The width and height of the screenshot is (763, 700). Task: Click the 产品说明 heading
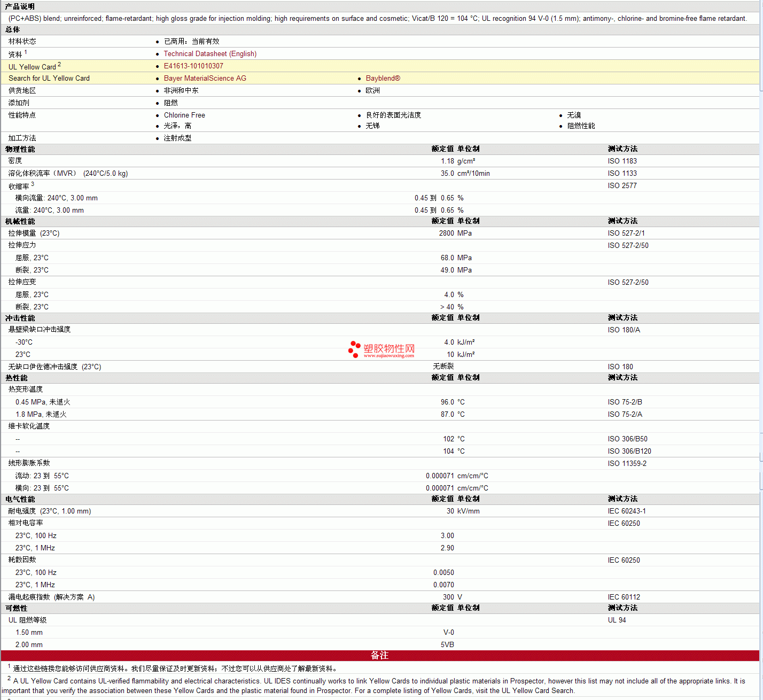click(20, 6)
